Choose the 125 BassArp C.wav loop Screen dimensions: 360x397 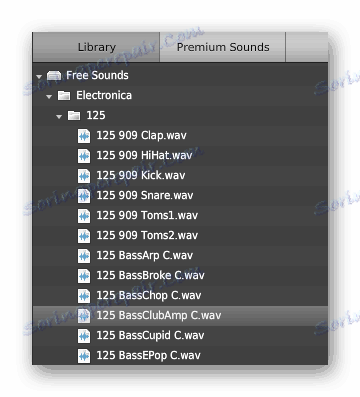coord(145,256)
